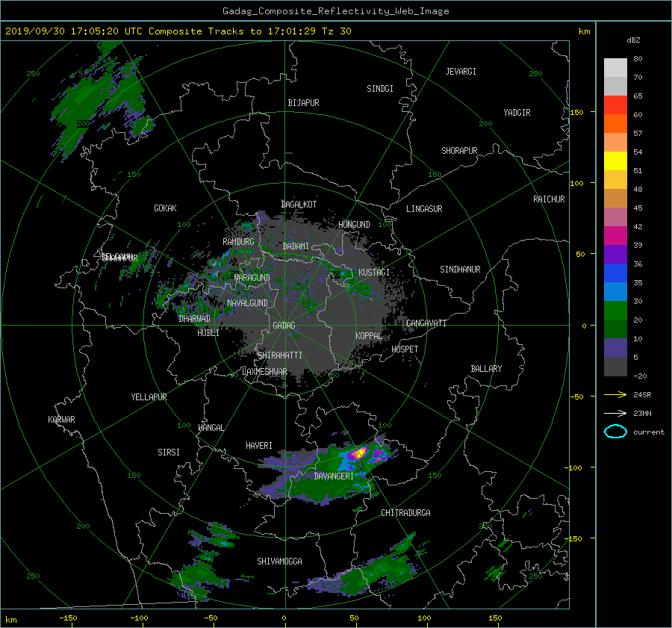672x628 pixels.
Task: Click the magenta 42 dBZ legend swatch
Action: (615, 236)
